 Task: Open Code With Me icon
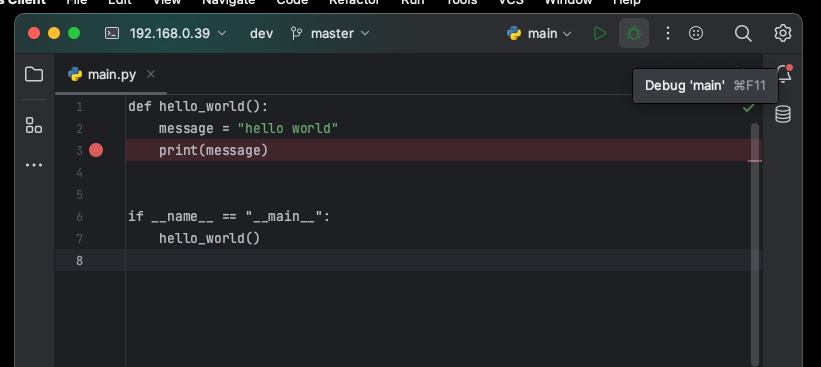(x=696, y=34)
